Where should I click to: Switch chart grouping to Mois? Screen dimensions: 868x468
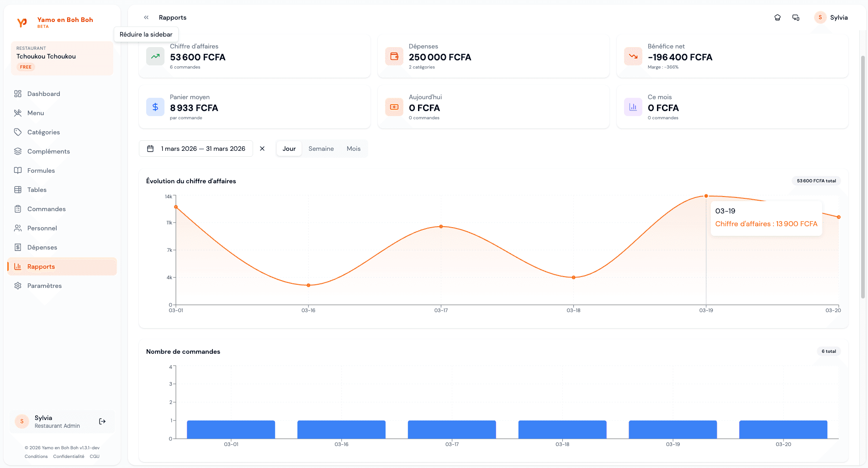(x=353, y=149)
